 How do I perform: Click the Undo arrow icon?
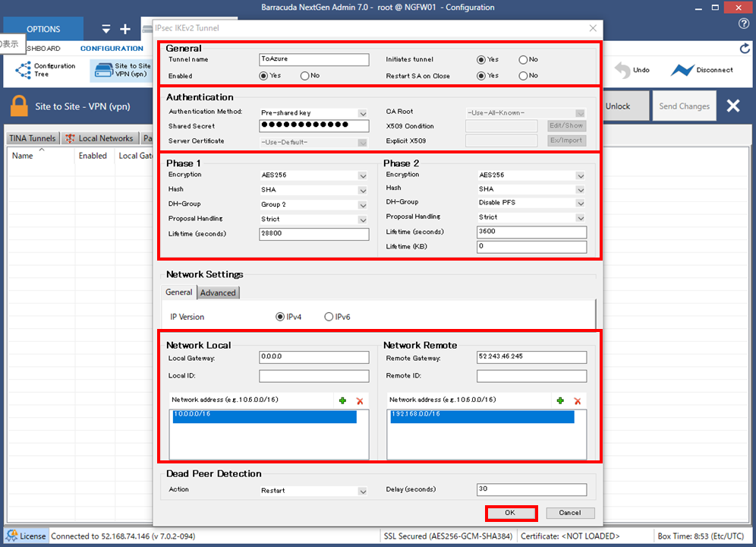click(622, 71)
